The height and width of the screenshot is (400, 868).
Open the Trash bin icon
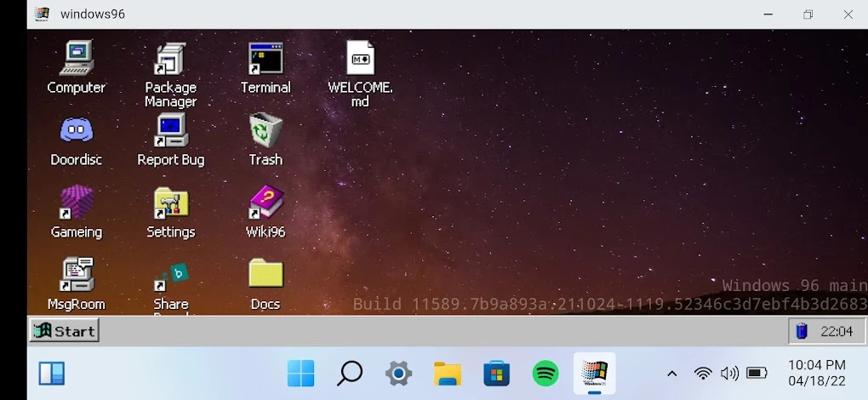click(x=266, y=130)
